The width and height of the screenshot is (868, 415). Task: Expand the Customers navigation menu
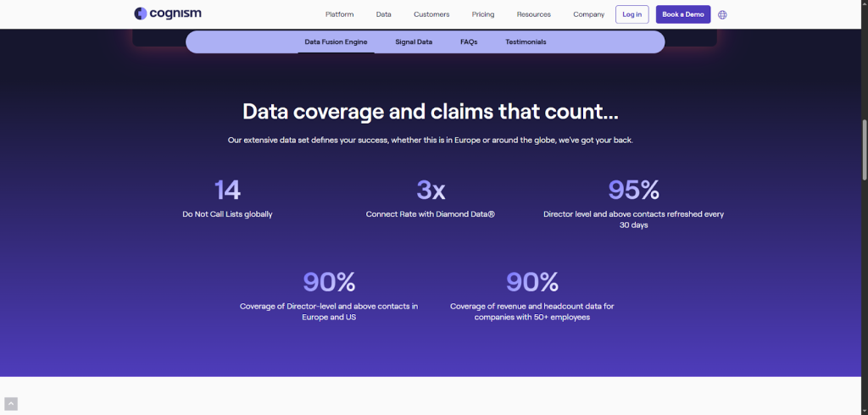431,14
